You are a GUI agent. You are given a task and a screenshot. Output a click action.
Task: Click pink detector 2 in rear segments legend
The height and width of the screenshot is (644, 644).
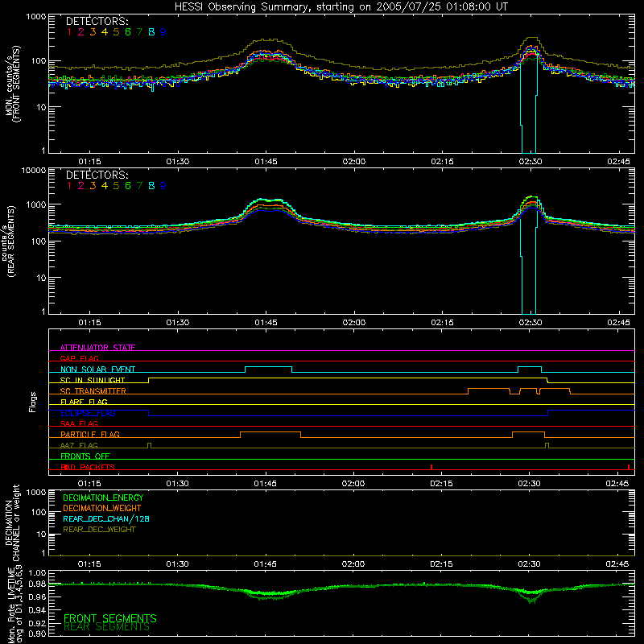point(81,186)
